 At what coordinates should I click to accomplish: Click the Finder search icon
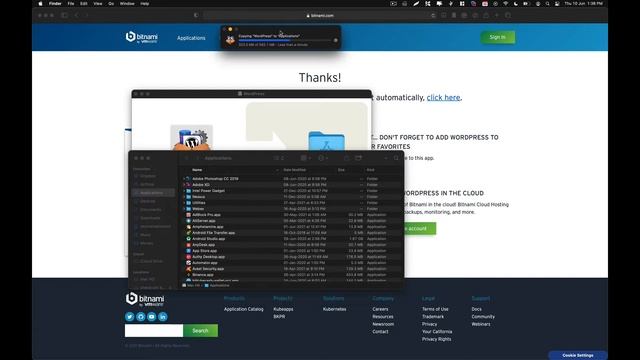(396, 158)
